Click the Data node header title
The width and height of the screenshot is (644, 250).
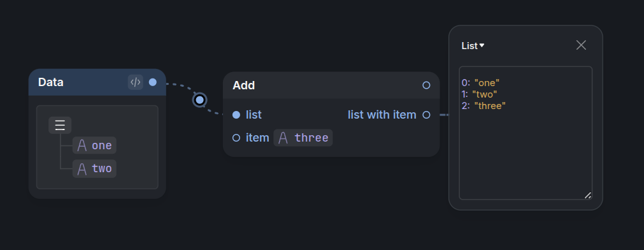[x=50, y=82]
